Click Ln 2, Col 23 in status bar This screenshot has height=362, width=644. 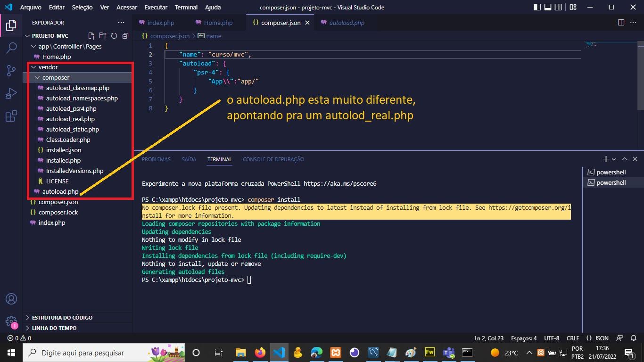point(489,338)
